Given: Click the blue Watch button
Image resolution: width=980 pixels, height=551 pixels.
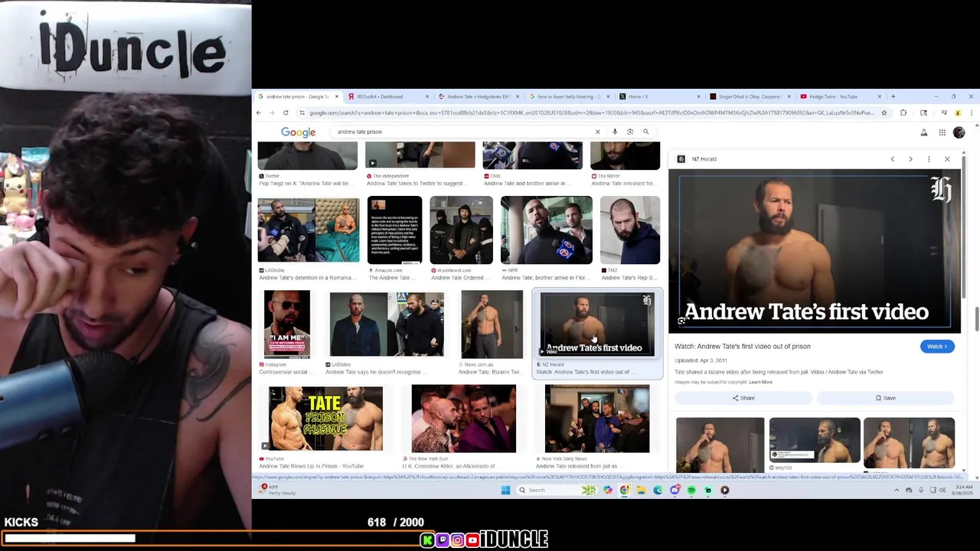Looking at the screenshot, I should (x=937, y=347).
